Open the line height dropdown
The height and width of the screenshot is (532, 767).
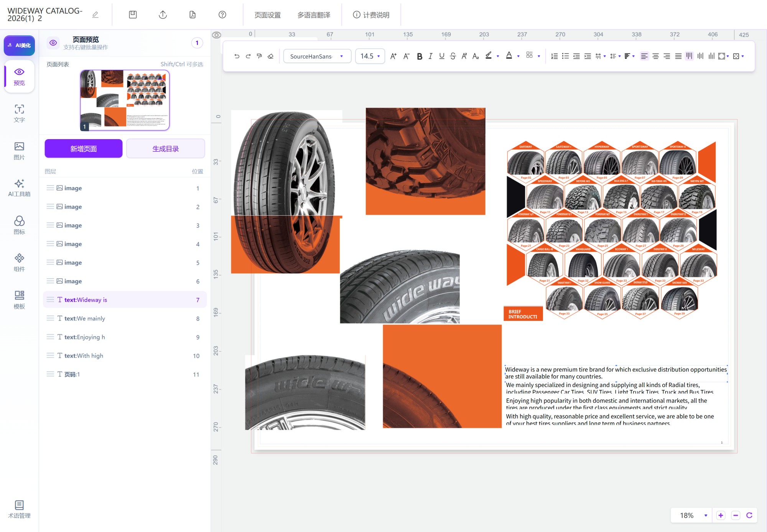point(615,56)
